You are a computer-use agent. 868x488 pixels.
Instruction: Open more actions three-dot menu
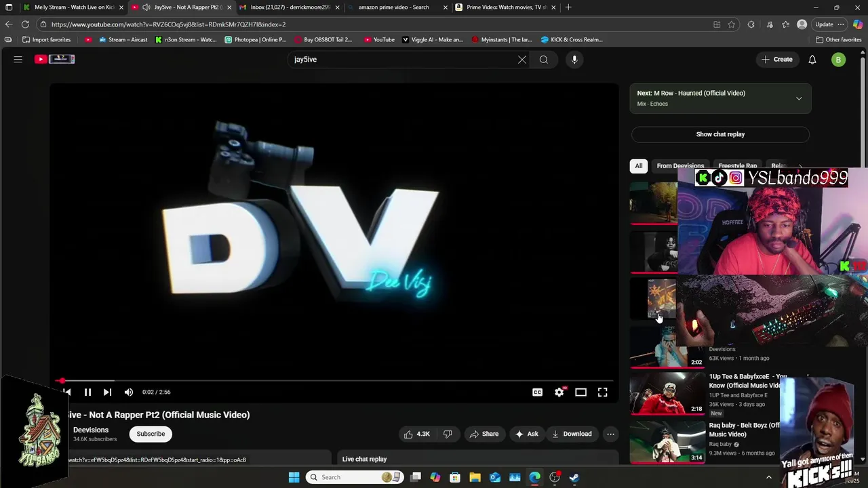(610, 434)
